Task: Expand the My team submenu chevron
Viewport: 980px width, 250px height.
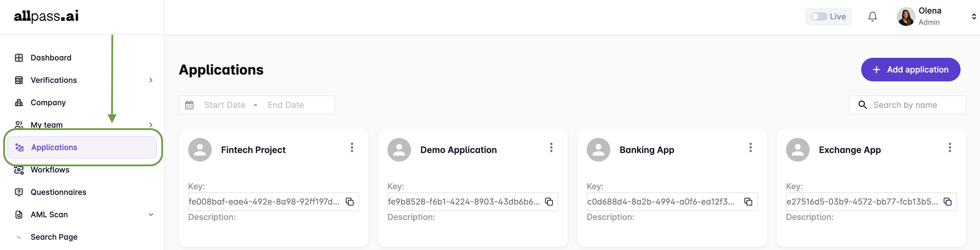Action: [151, 125]
